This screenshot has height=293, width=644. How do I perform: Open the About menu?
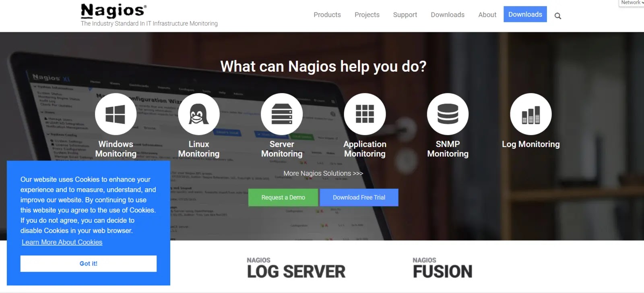(x=487, y=15)
